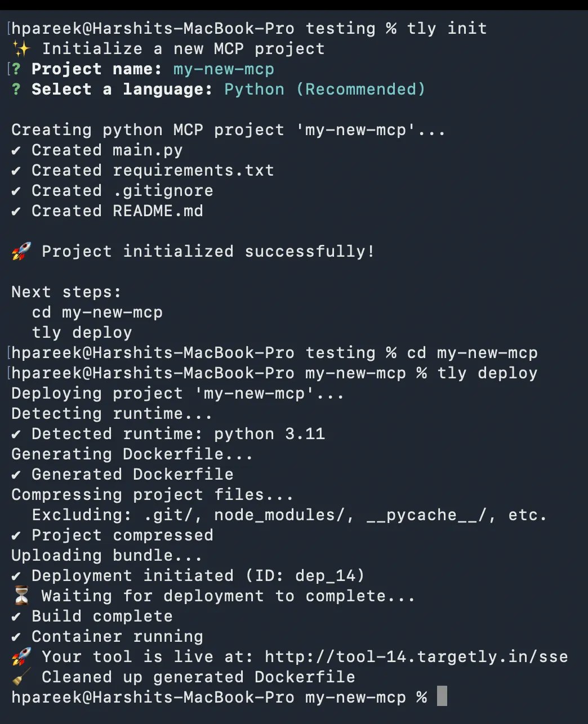Click the green question mark beside Project name
588x724 pixels.
coord(16,69)
